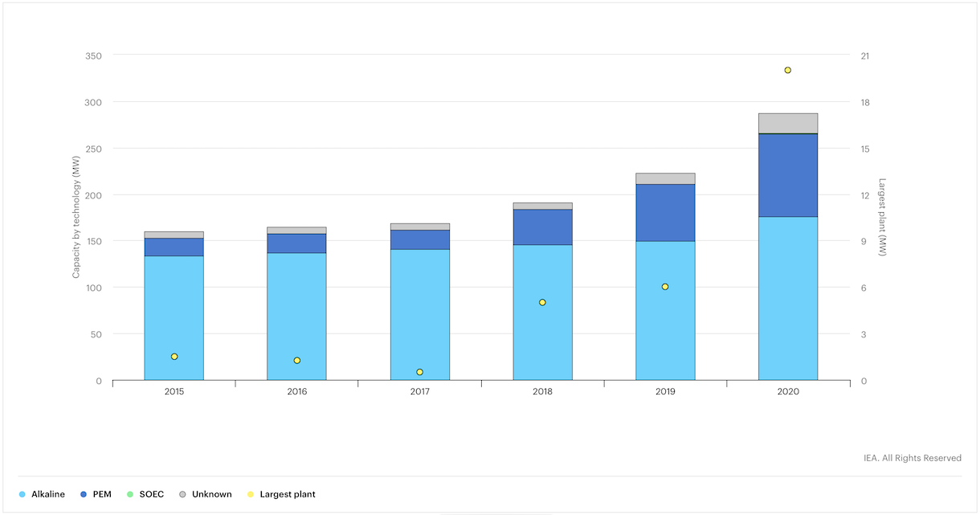This screenshot has width=980, height=515.
Task: Select the 2018 PEM dark-blue bar segment
Action: pos(542,227)
